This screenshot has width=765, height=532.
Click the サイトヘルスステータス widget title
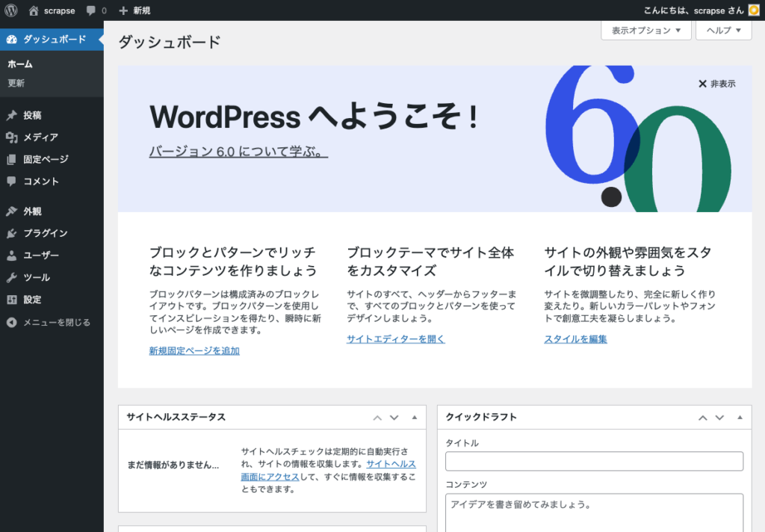(176, 417)
